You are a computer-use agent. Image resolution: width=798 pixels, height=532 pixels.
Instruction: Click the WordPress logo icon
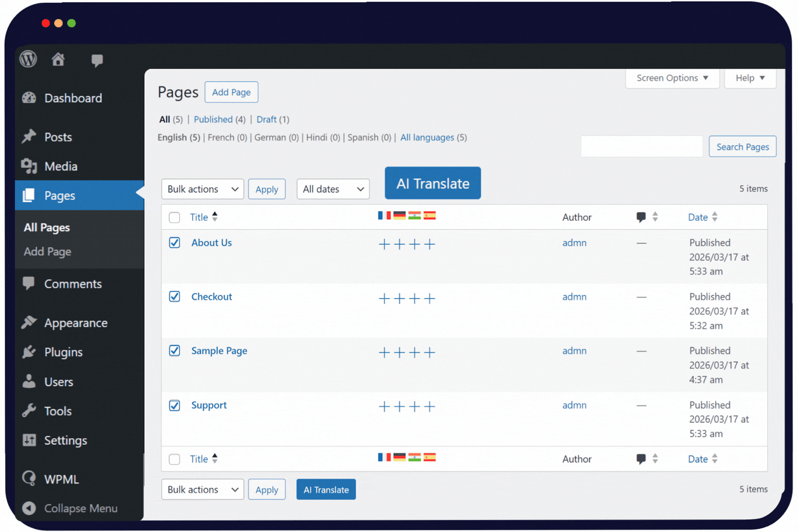(28, 59)
